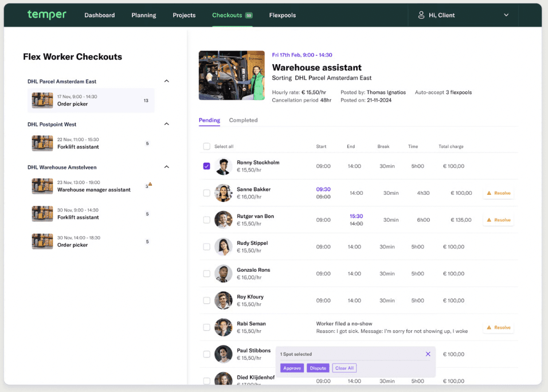Check Rutger van Bon's checkbox
548x392 pixels.
click(x=206, y=219)
